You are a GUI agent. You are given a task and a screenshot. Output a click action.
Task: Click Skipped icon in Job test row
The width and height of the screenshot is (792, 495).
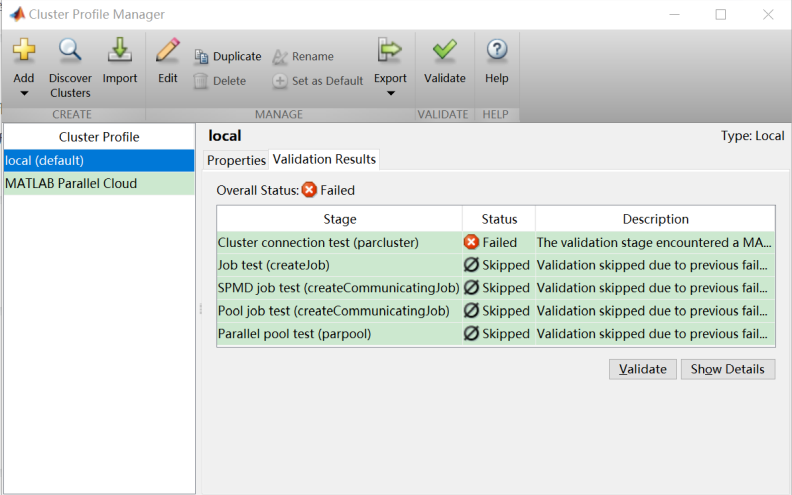pos(471,265)
